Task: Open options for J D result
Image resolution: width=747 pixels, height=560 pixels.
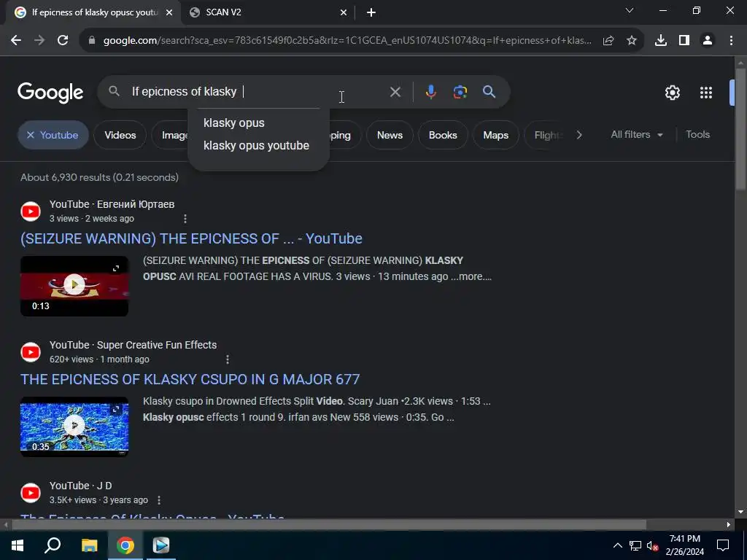Action: 159,500
